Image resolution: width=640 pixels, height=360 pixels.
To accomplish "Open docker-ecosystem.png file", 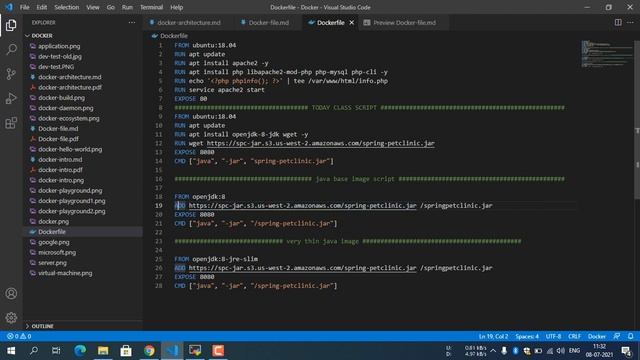I will point(69,118).
